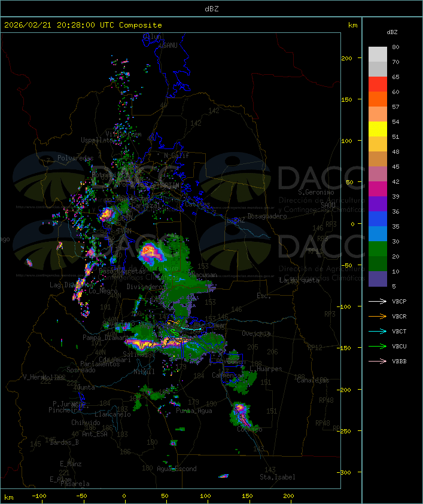Click the tan 45–48 dBZ swatch
The width and height of the screenshot is (423, 504).
[378, 159]
